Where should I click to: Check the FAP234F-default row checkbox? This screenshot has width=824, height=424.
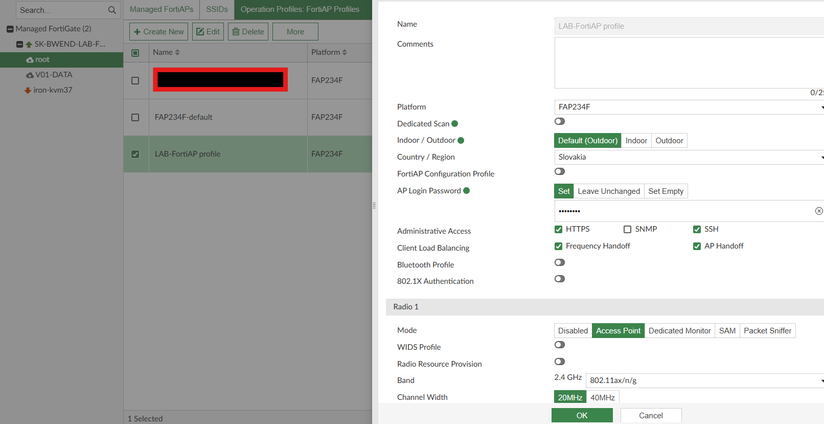tap(135, 117)
